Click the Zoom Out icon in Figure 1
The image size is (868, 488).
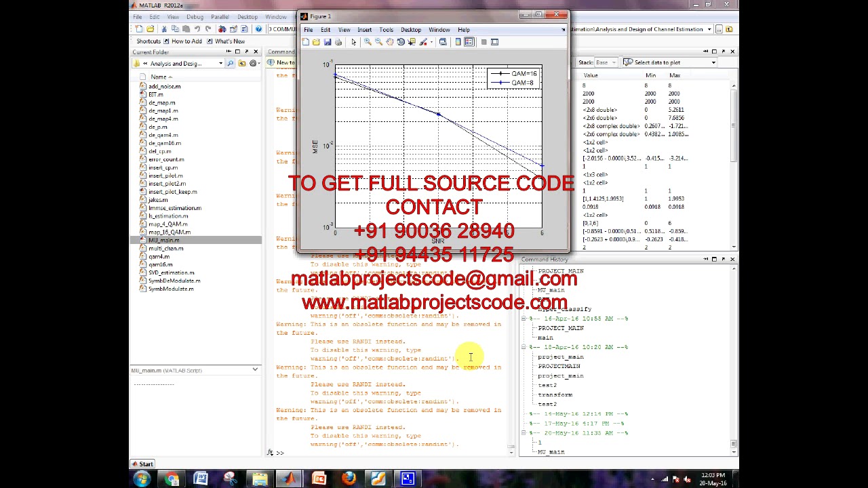[x=378, y=42]
